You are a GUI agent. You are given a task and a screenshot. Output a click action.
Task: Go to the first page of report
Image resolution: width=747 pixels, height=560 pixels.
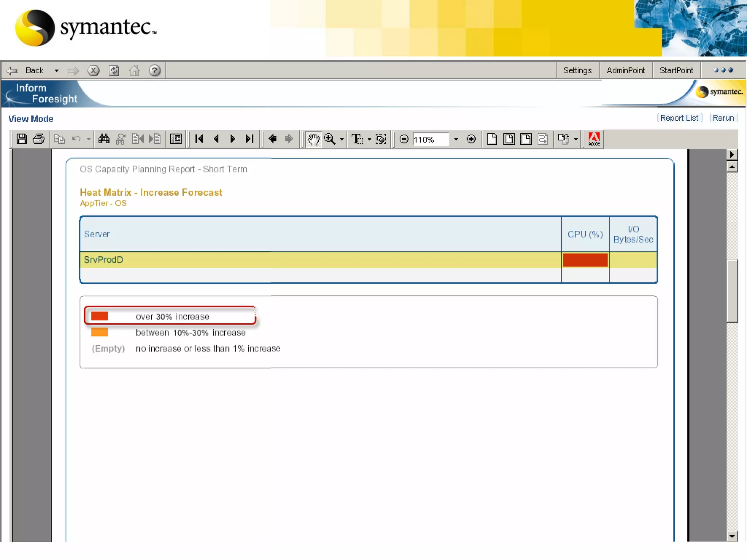click(199, 139)
